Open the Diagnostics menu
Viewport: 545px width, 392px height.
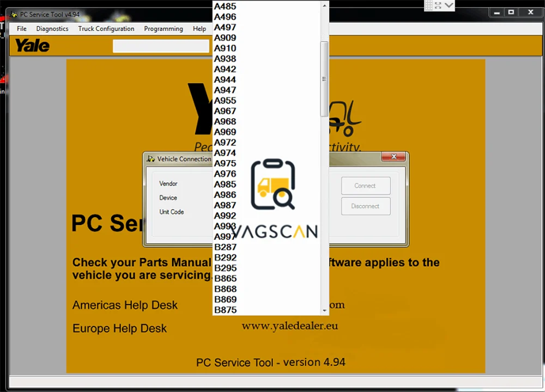(x=52, y=29)
